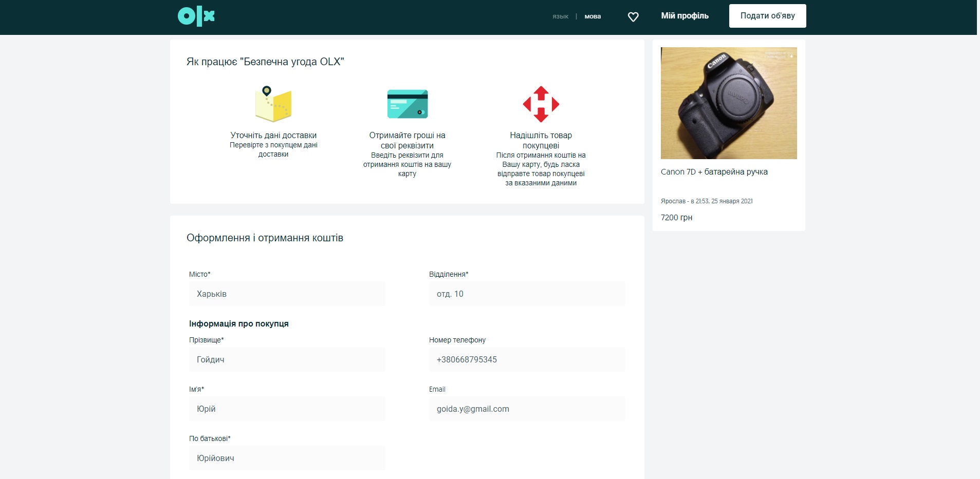Click 'Подати об'яву' button
980x479 pixels.
767,16
